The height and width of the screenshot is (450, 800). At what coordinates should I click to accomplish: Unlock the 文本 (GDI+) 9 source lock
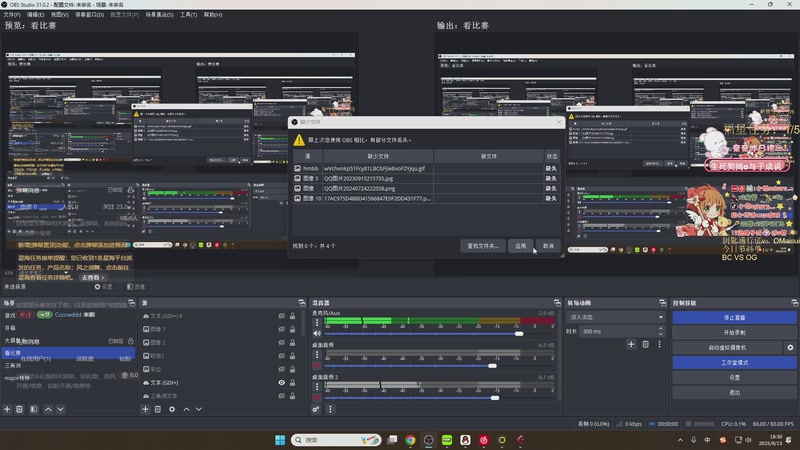tap(292, 316)
